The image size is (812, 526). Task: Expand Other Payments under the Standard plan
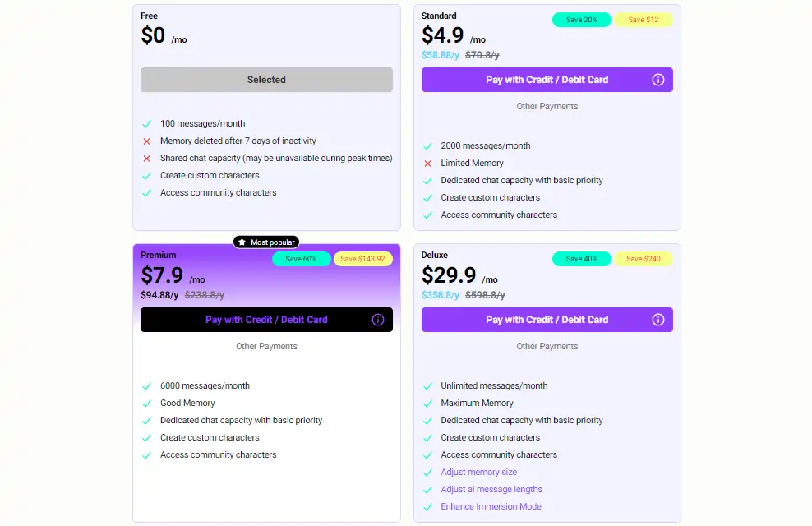[547, 106]
